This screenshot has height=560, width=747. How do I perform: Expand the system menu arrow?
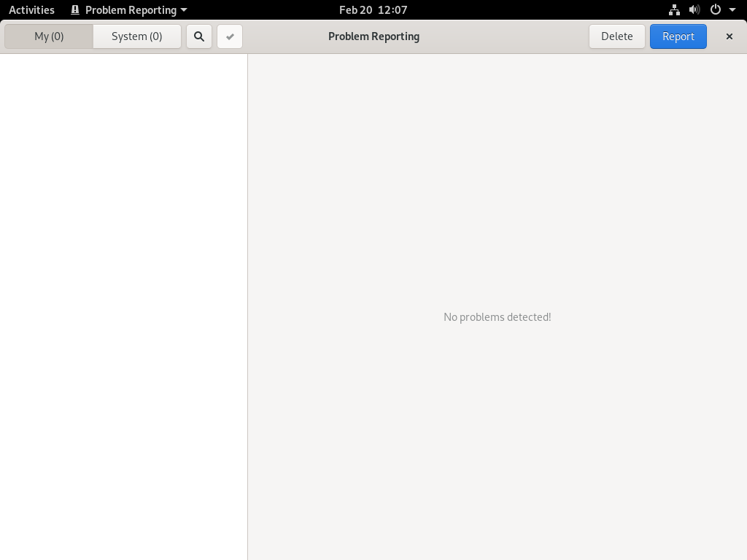(x=732, y=10)
